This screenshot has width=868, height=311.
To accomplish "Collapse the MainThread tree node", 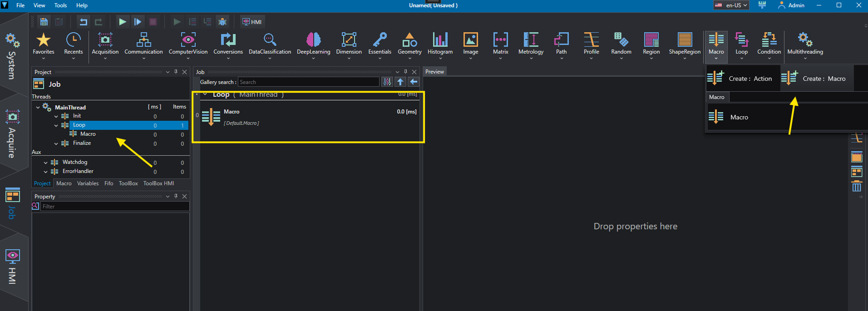I will click(x=38, y=108).
